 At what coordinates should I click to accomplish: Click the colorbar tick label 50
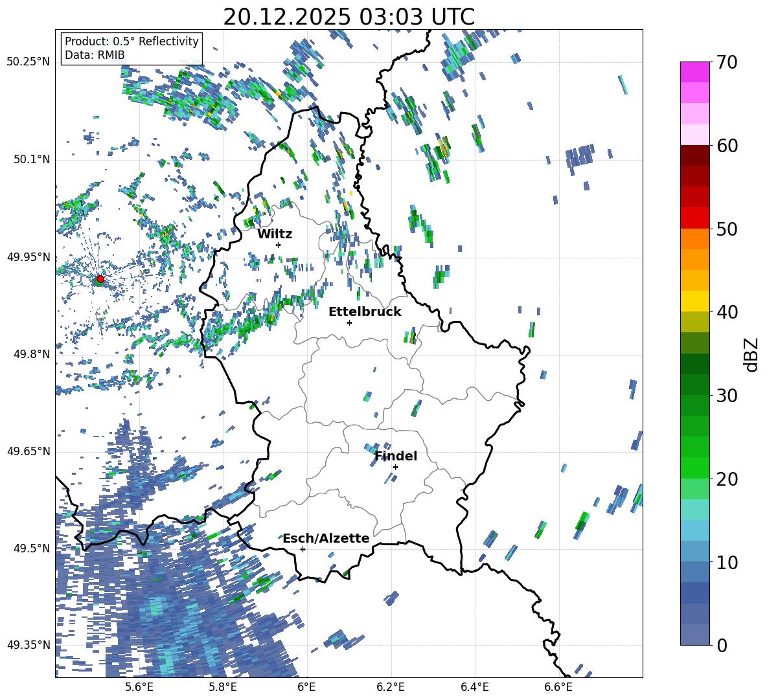pyautogui.click(x=727, y=229)
